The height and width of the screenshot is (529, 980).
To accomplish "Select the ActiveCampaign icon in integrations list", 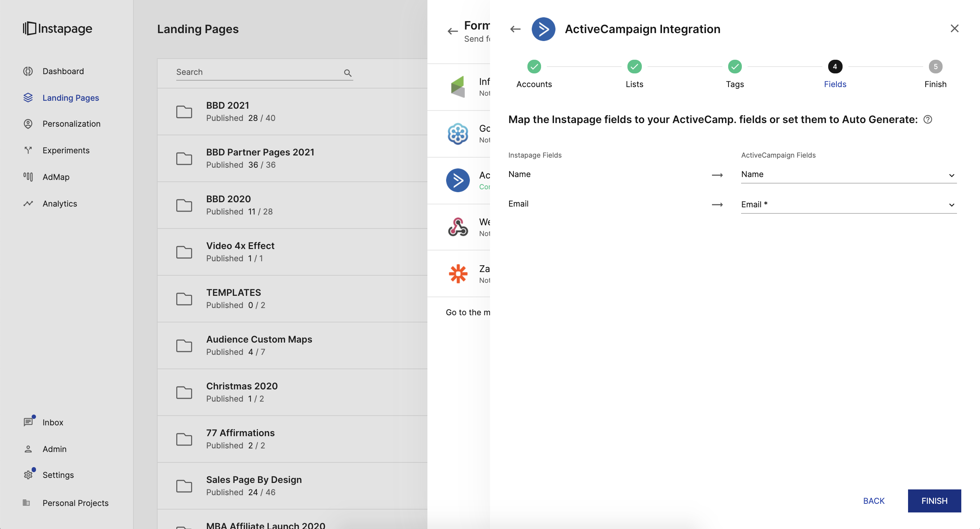I will pos(458,180).
